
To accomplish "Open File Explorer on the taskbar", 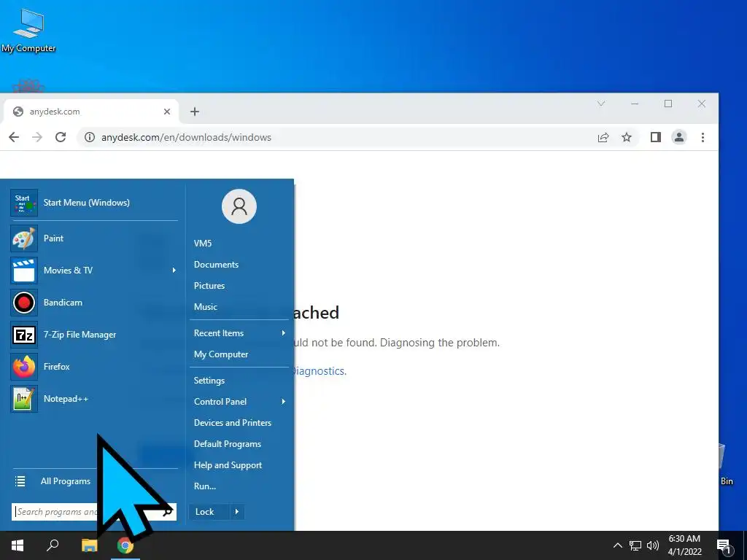I will point(89,545).
